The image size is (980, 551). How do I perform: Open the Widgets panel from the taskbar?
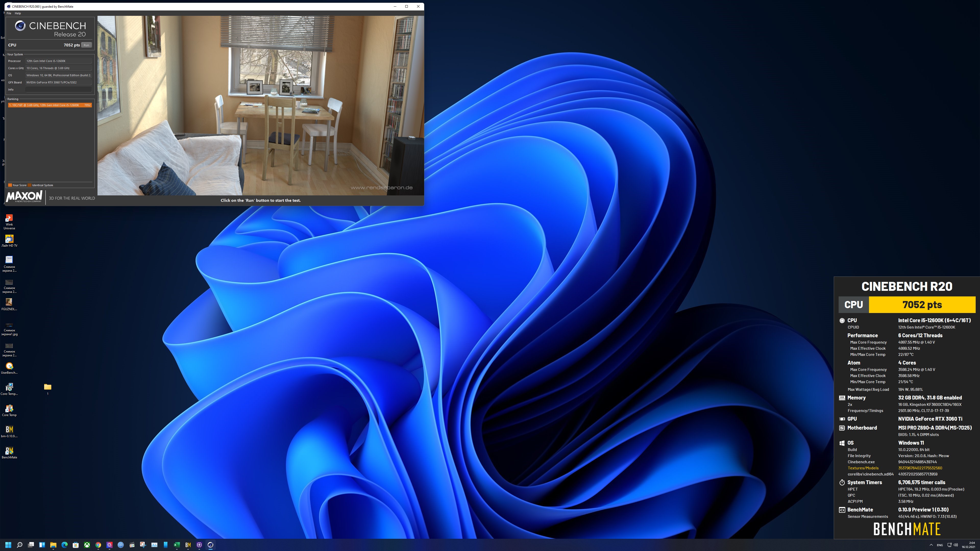tap(42, 545)
